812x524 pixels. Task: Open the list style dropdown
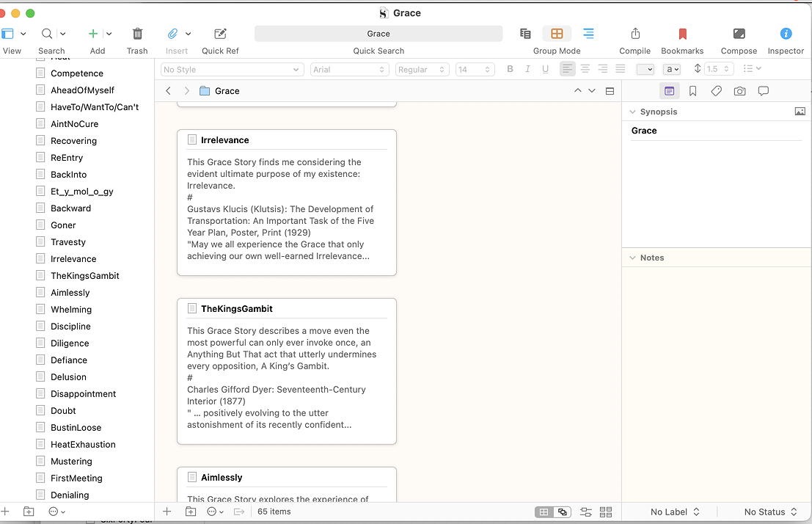752,68
